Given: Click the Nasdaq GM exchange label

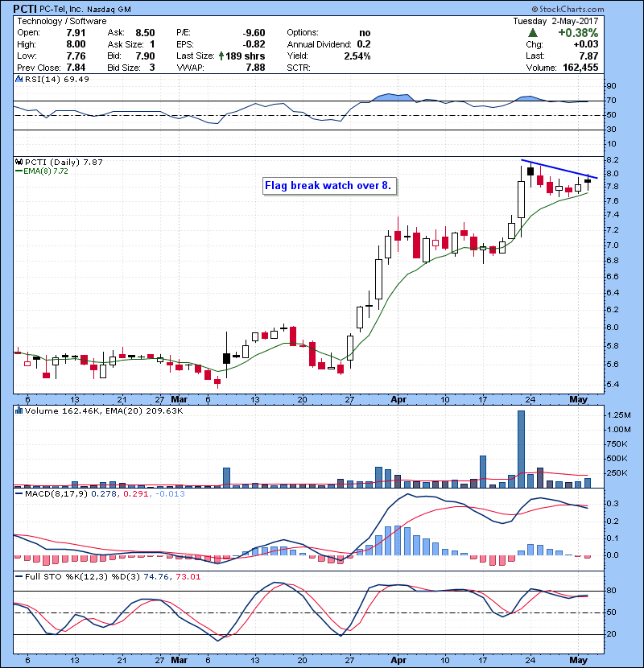Looking at the screenshot, I should point(109,10).
